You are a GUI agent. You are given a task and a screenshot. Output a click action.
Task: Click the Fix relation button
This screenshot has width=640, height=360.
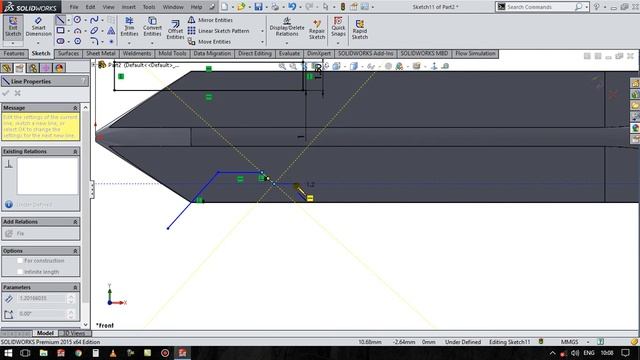(16, 233)
